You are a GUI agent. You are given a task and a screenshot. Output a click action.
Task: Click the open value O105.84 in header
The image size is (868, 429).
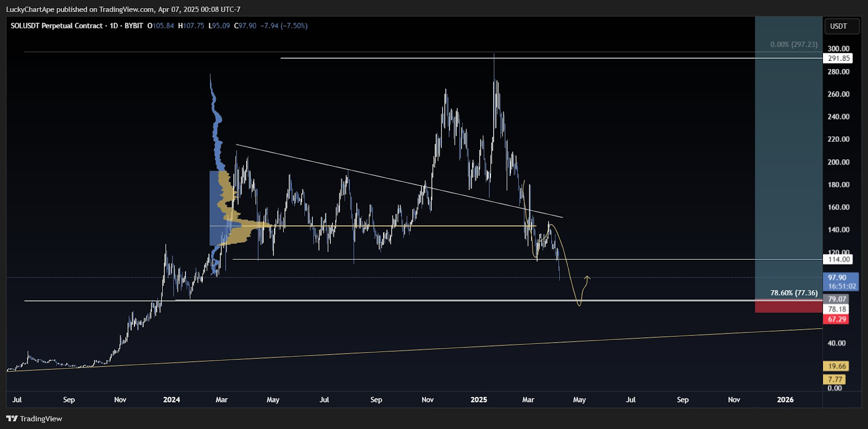[161, 26]
